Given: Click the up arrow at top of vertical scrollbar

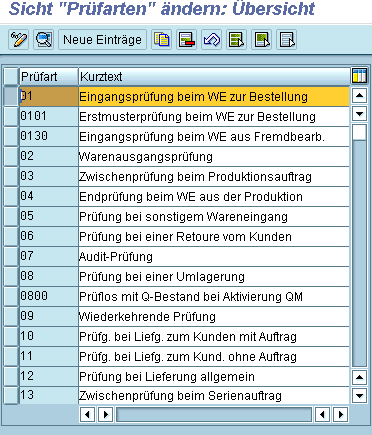Looking at the screenshot, I should point(359,96).
